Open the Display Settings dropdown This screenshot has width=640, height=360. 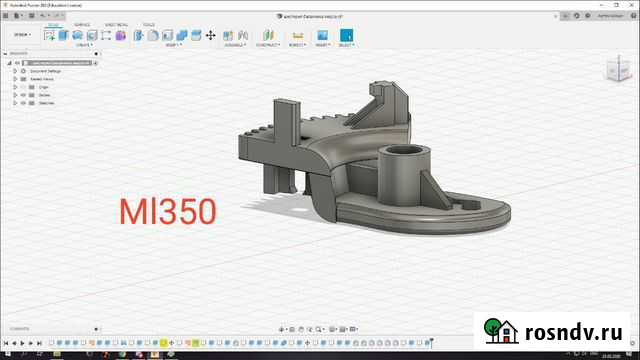click(333, 329)
